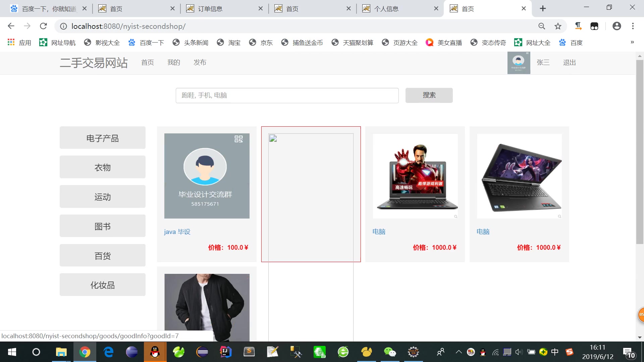This screenshot has width=644, height=362.
Task: Open the 影视大全 bookmark
Action: point(102,43)
